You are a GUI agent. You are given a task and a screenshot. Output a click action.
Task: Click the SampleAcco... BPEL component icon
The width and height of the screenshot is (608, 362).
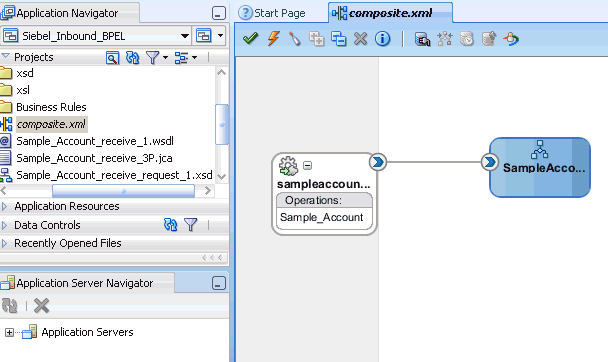click(540, 150)
